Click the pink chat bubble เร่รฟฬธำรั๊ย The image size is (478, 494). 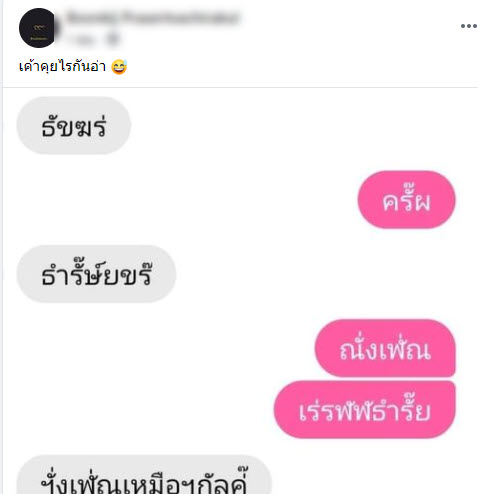point(364,409)
